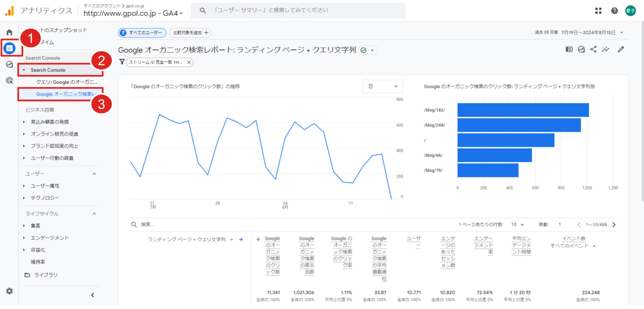
Task: Collapse the ライフサイクル group chevron
Action: 94,214
